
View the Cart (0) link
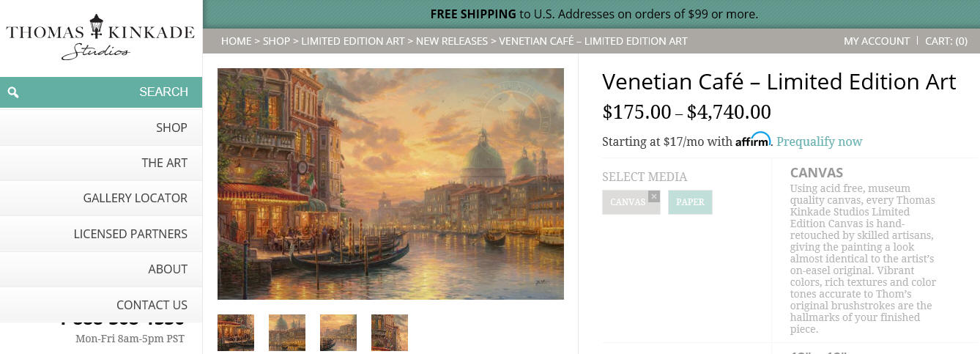tap(946, 41)
